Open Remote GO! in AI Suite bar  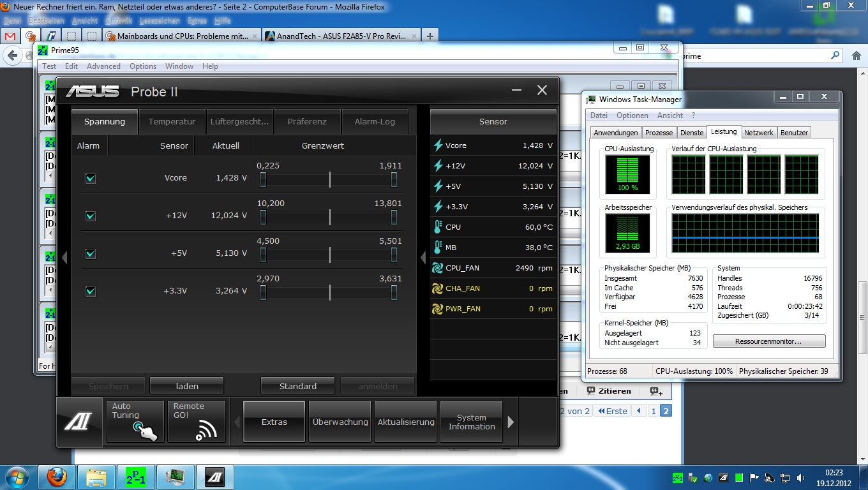click(x=197, y=421)
